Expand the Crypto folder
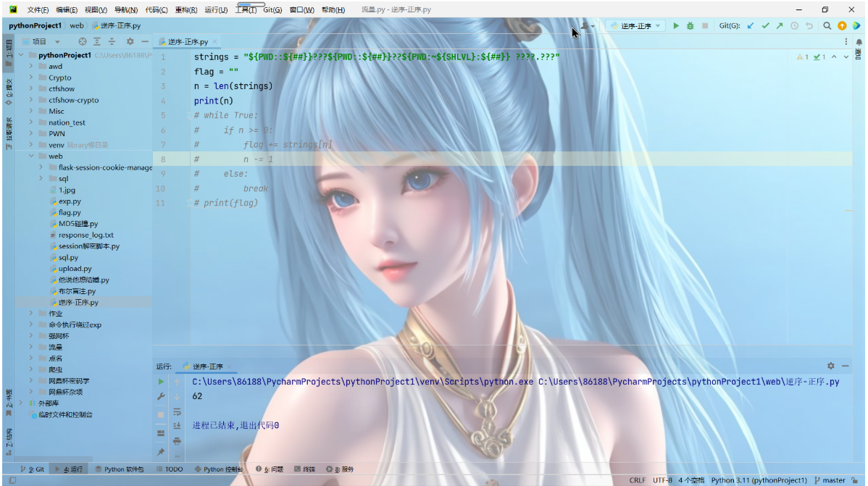The height and width of the screenshot is (486, 868). tap(32, 77)
